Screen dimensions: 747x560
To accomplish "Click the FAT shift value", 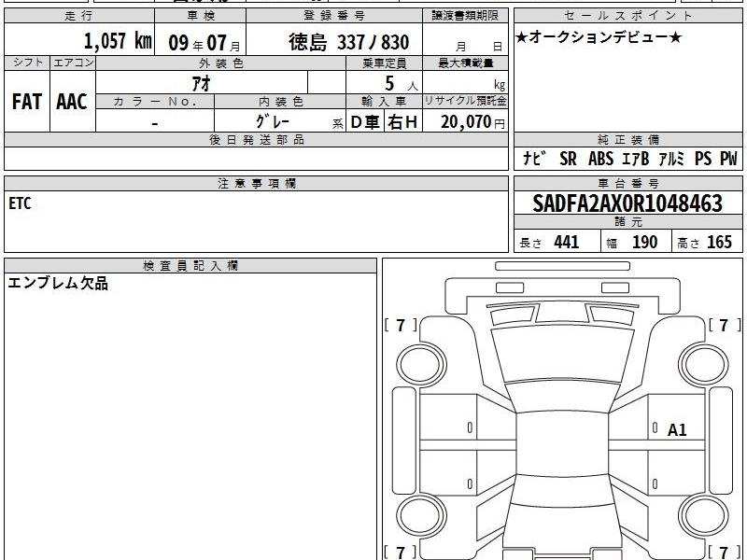I will [27, 102].
